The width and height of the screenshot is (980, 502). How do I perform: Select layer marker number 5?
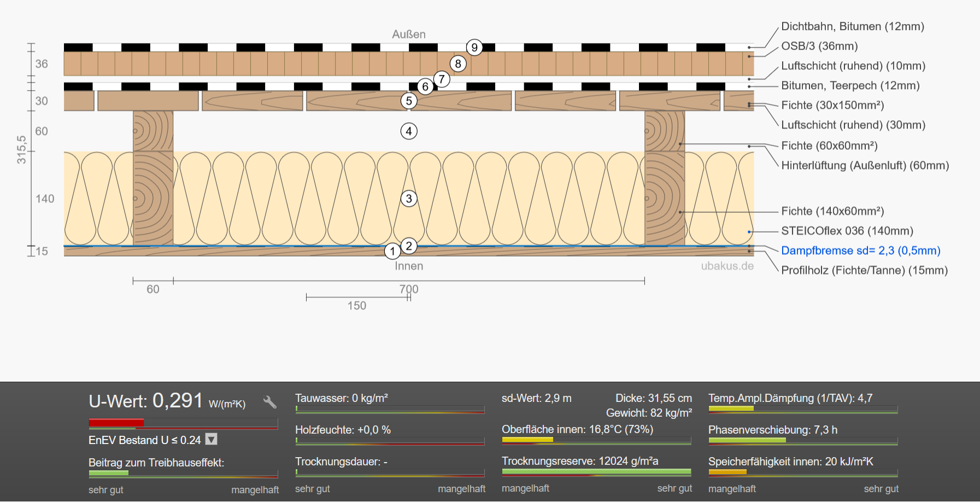point(409,101)
